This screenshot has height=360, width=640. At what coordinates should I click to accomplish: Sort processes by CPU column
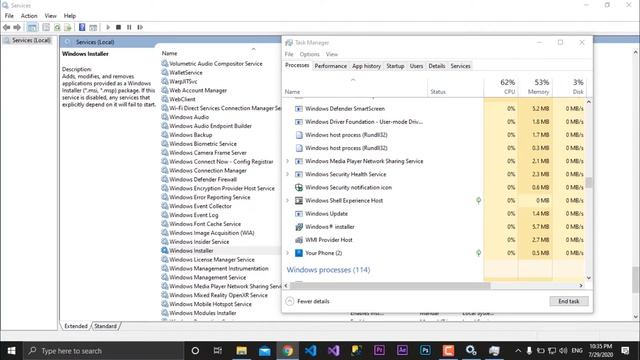tap(501, 87)
